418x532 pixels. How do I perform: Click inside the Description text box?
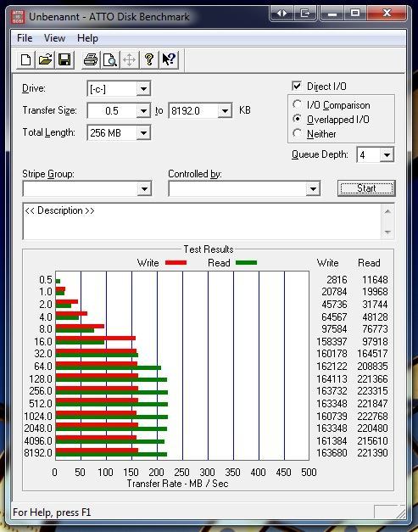coord(203,221)
